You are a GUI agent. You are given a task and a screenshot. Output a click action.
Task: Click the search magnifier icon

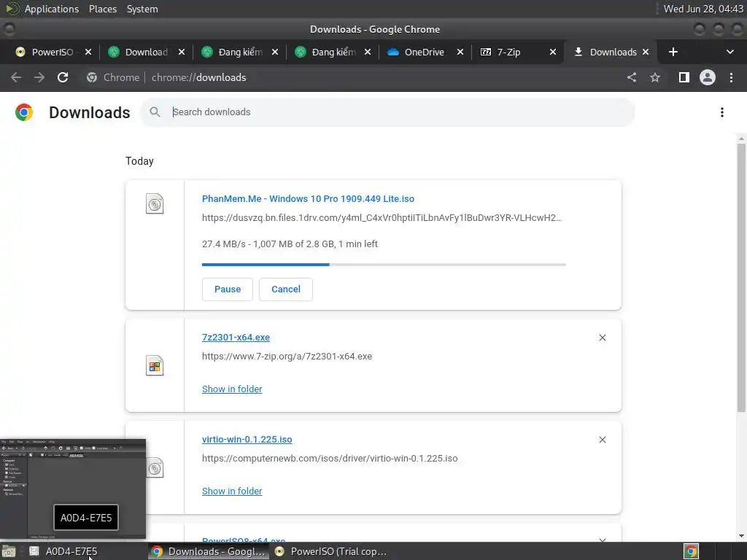pos(155,112)
